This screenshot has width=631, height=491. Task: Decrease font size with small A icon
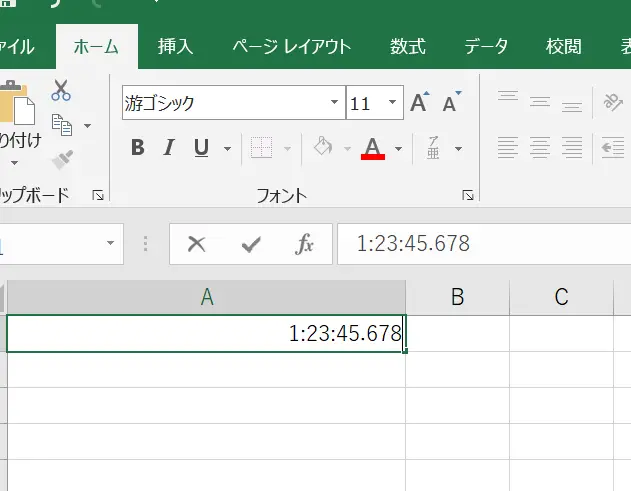tap(450, 103)
